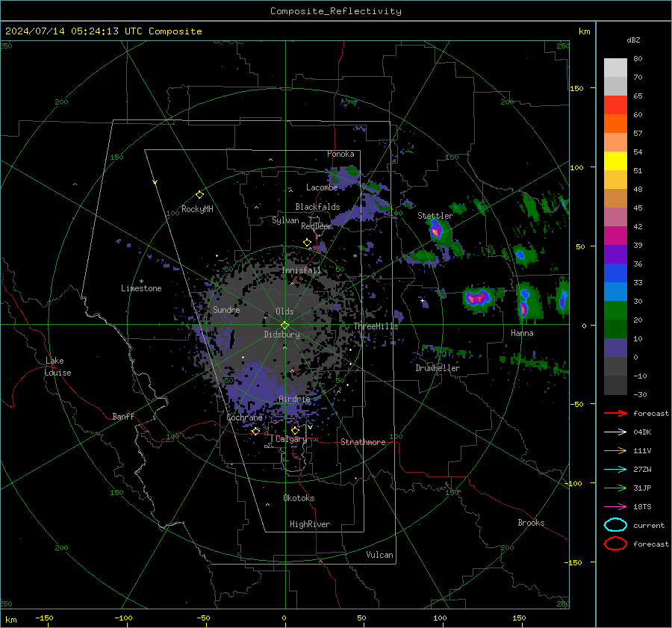This screenshot has width=672, height=628.
Task: Click the dBZ legend heading
Action: pyautogui.click(x=633, y=40)
